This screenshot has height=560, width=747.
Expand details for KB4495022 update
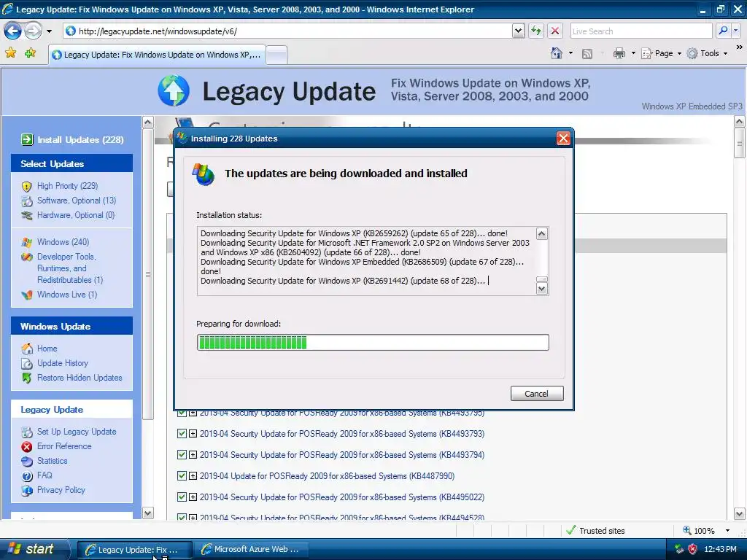point(193,497)
